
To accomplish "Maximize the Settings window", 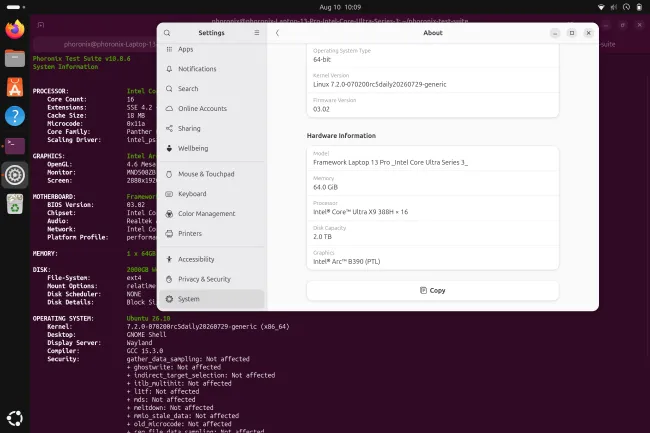I will pos(572,33).
